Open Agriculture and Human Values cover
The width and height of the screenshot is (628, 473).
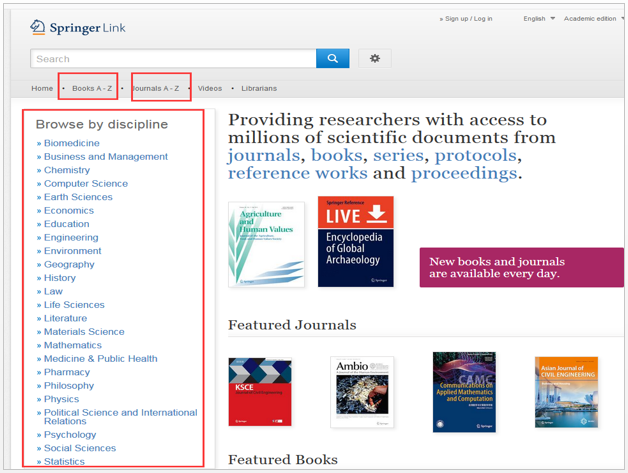[x=266, y=244]
